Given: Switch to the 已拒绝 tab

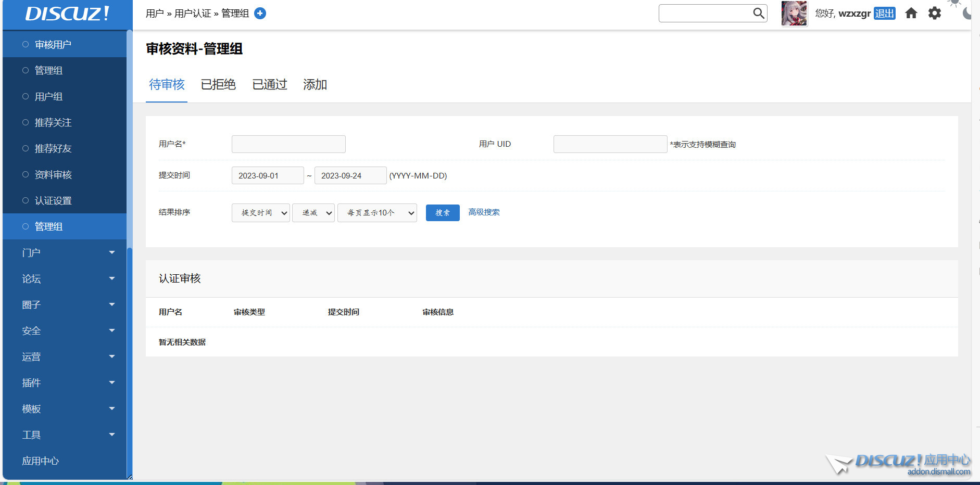Looking at the screenshot, I should (218, 85).
